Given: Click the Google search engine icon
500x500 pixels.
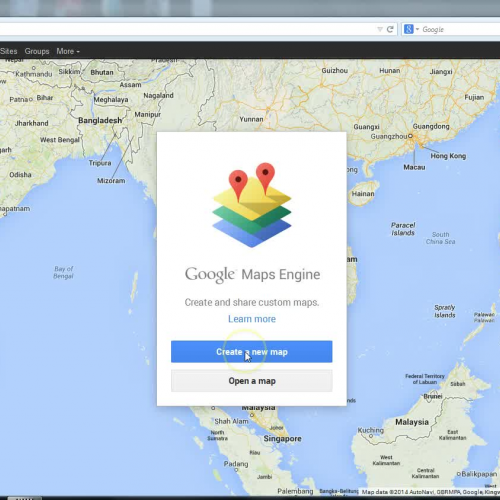Looking at the screenshot, I should 409,29.
